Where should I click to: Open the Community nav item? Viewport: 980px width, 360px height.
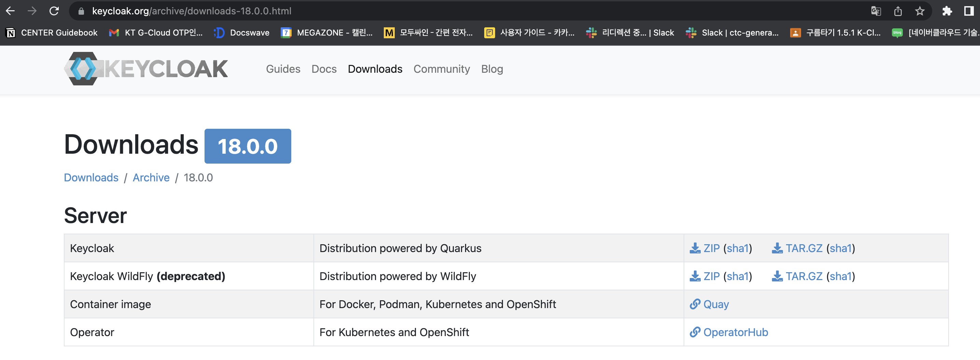point(441,69)
